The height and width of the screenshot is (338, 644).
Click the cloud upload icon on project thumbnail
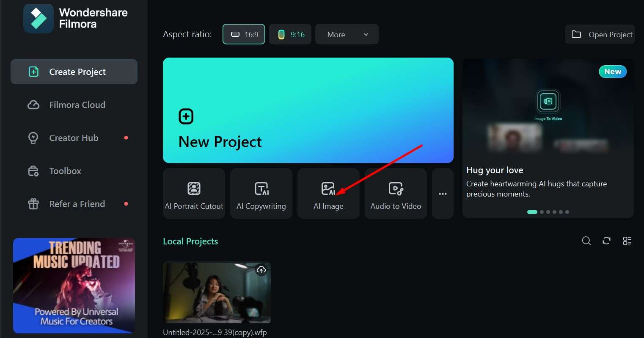pyautogui.click(x=261, y=269)
